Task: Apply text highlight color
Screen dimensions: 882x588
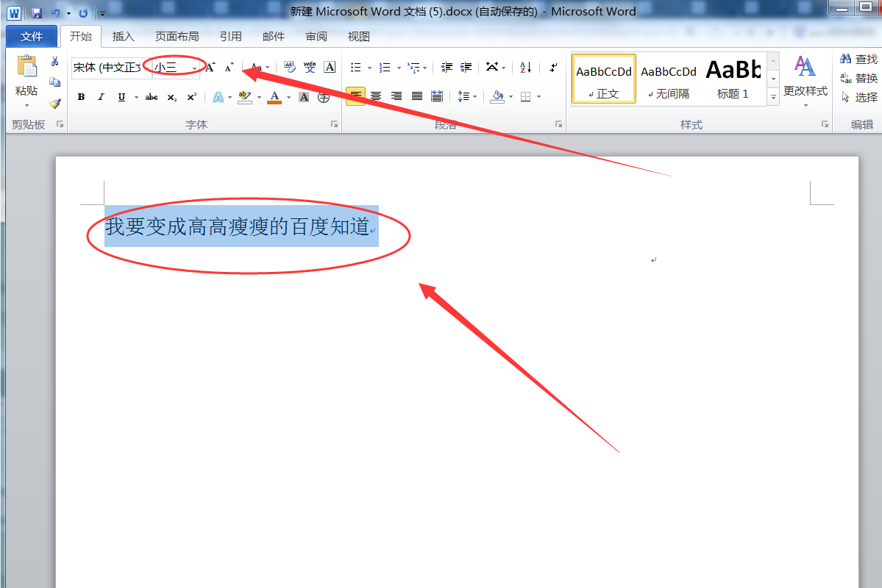Action: point(245,97)
